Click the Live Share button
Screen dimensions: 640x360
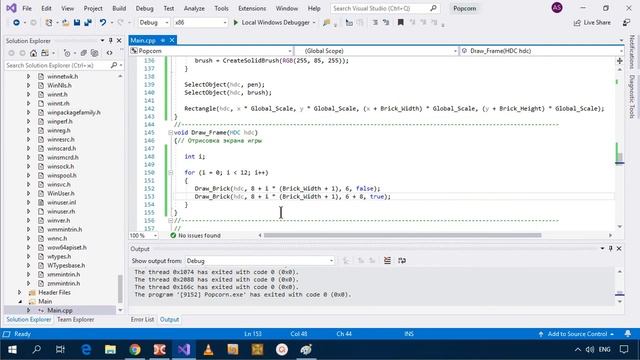(x=592, y=22)
